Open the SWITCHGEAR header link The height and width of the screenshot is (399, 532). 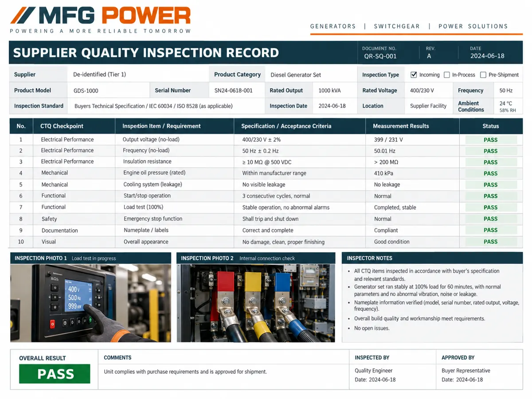(397, 26)
